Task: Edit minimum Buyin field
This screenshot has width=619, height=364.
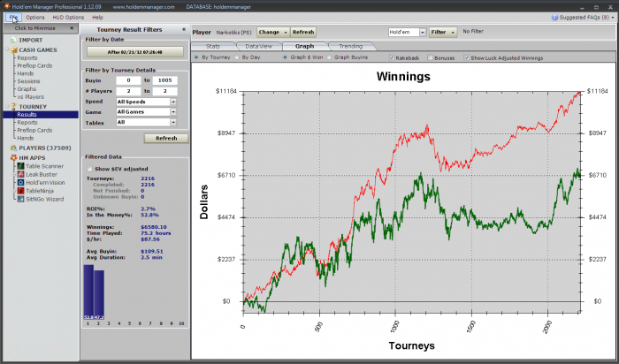Action: tap(128, 80)
